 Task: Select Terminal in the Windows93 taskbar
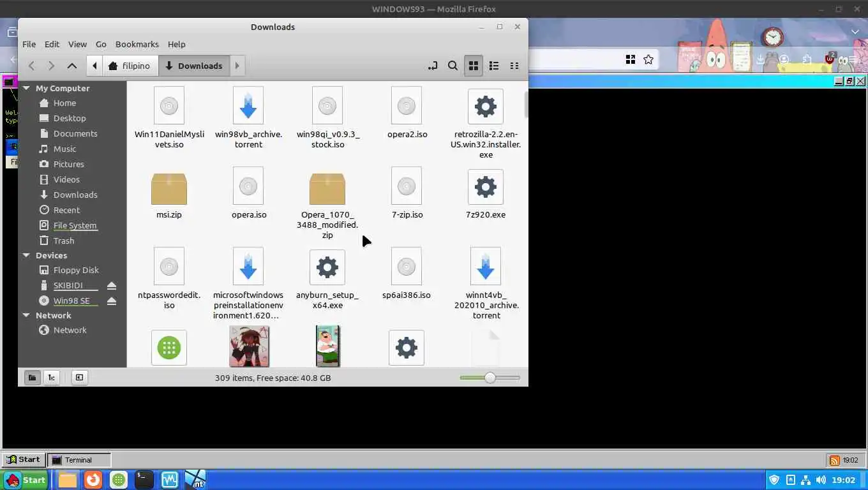(x=79, y=459)
